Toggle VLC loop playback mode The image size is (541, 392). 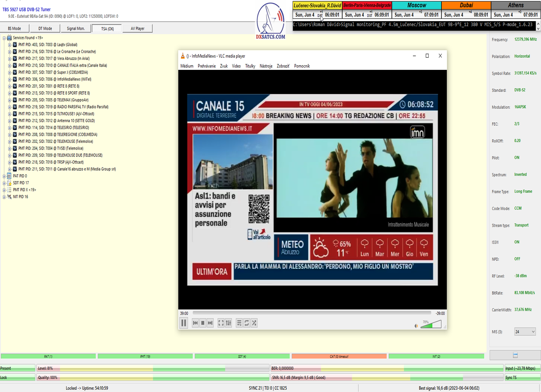coord(247,323)
